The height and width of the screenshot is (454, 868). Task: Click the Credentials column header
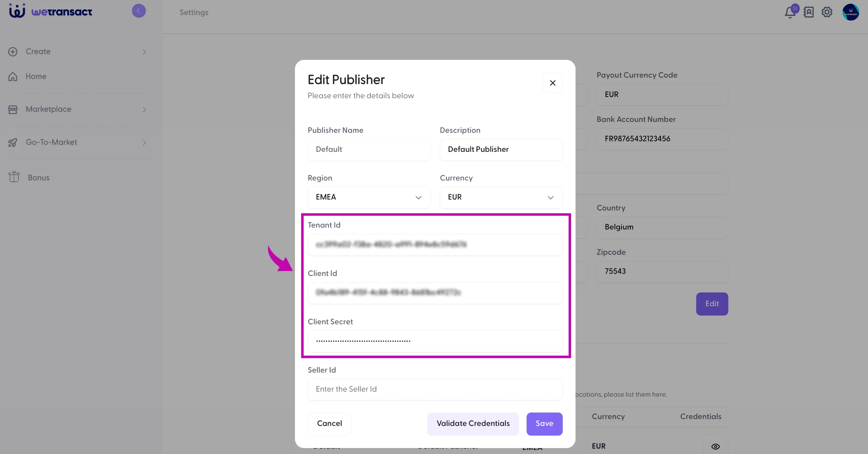click(701, 417)
